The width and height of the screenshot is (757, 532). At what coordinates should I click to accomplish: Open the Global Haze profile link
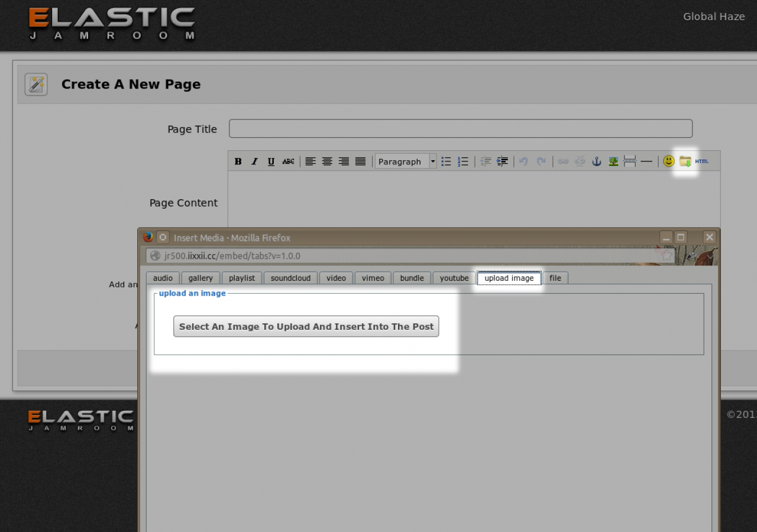714,17
